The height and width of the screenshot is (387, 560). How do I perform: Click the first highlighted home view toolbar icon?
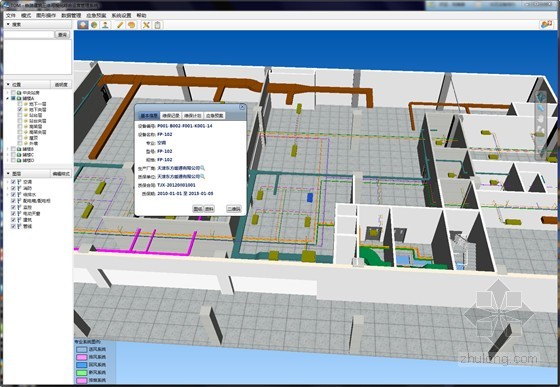coord(83,25)
